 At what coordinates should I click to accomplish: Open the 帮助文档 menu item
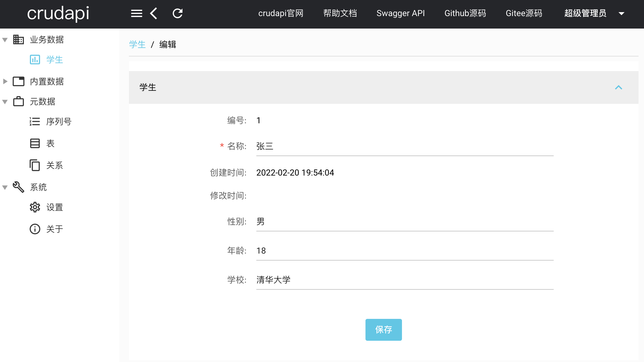click(340, 13)
